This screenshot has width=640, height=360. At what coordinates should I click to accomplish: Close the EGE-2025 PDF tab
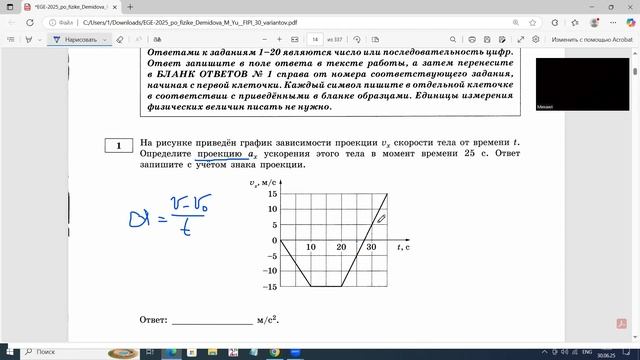pos(115,7)
